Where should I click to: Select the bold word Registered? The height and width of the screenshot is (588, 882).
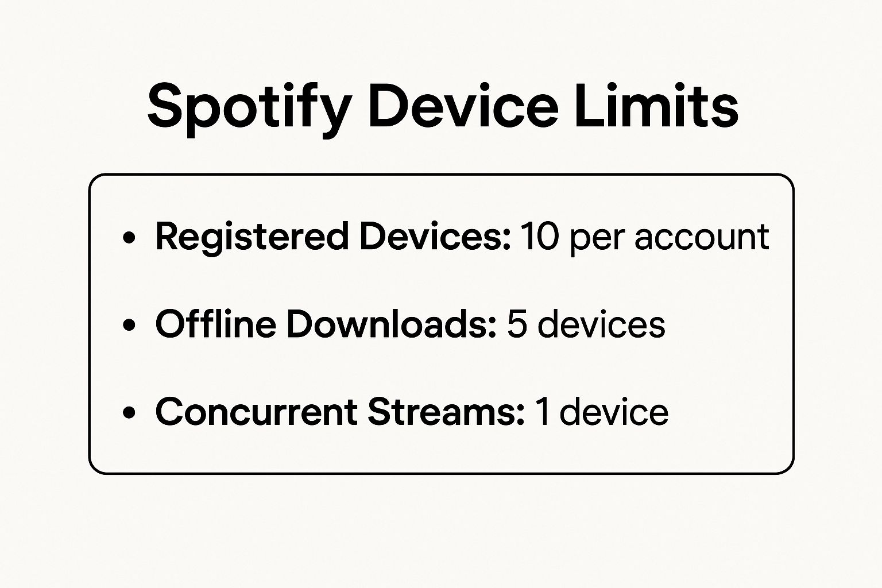click(252, 237)
